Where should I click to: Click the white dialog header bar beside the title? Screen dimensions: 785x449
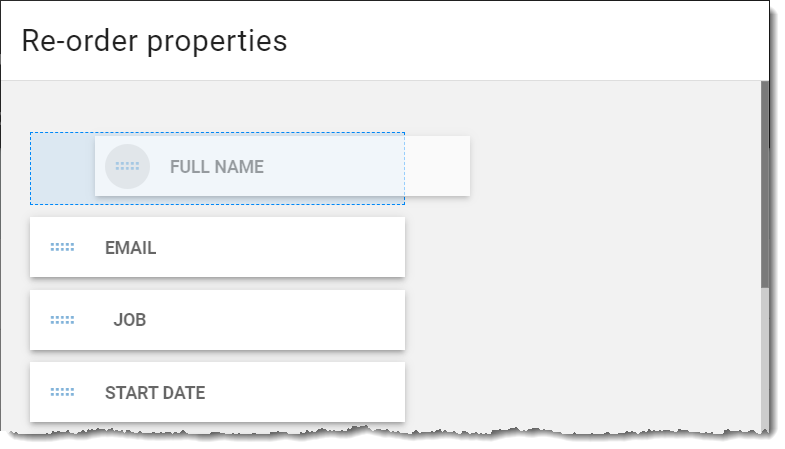tap(526, 41)
